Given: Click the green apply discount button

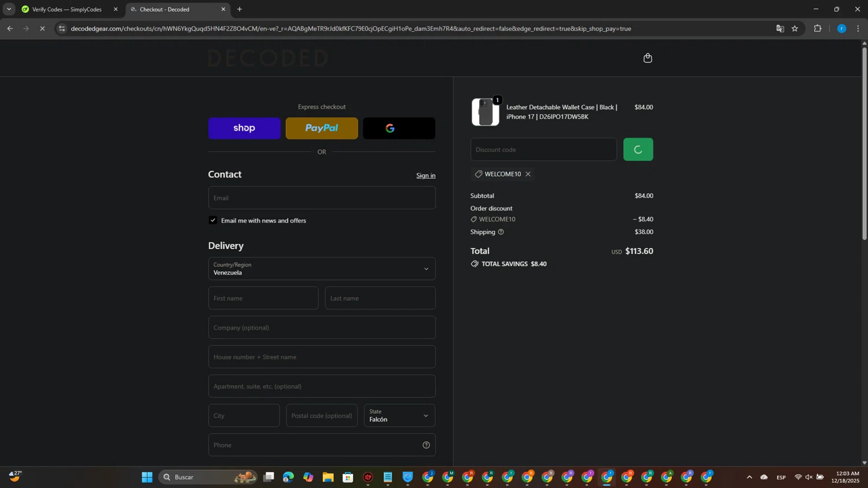Looking at the screenshot, I should pos(638,150).
